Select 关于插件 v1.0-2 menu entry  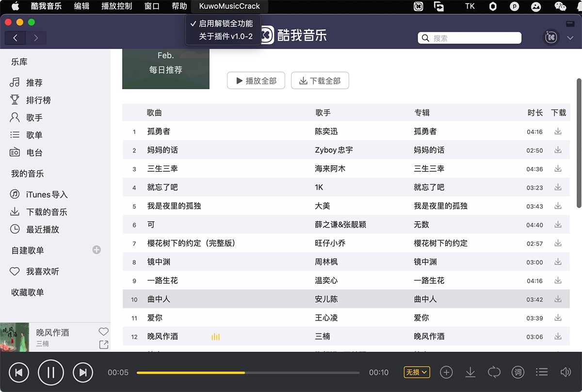[226, 36]
